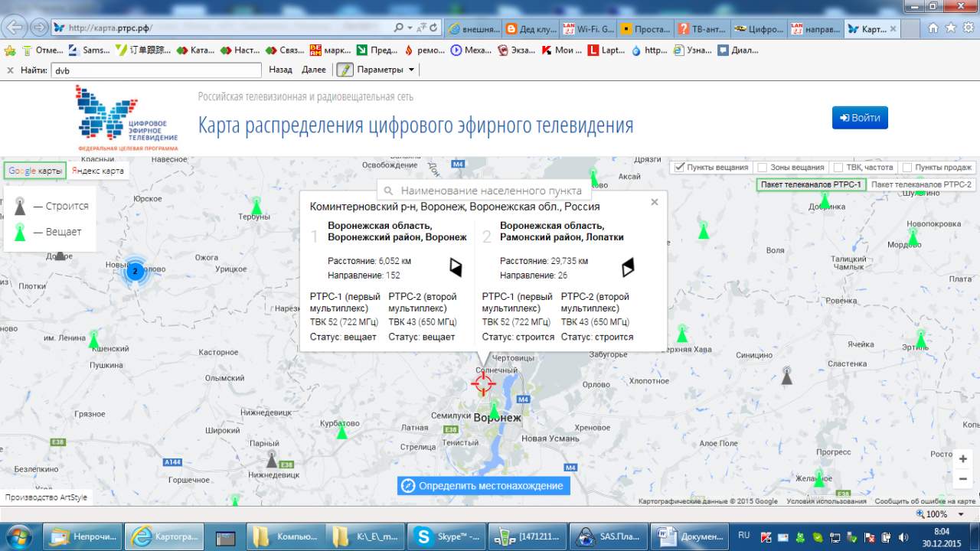Screen dimensions: 980x551
Task: Open address bar search dropdown arrow
Action: click(x=410, y=28)
